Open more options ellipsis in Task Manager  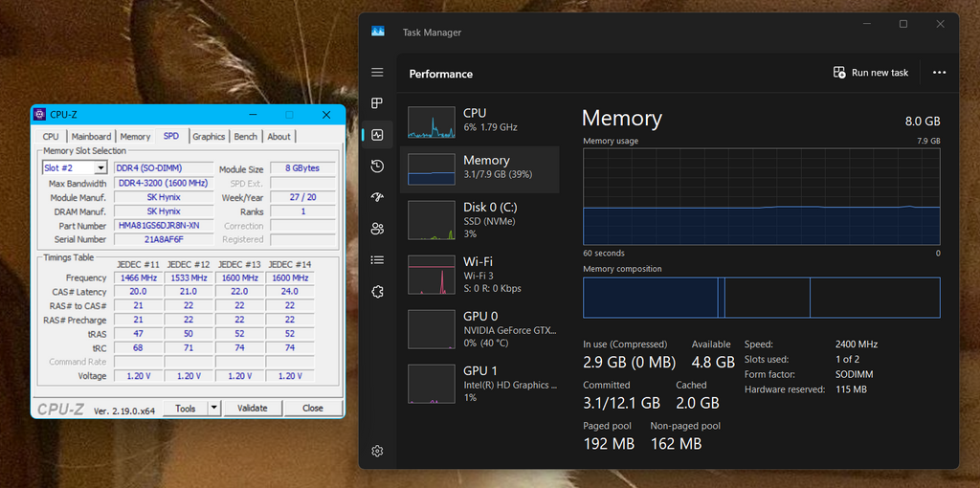[939, 73]
